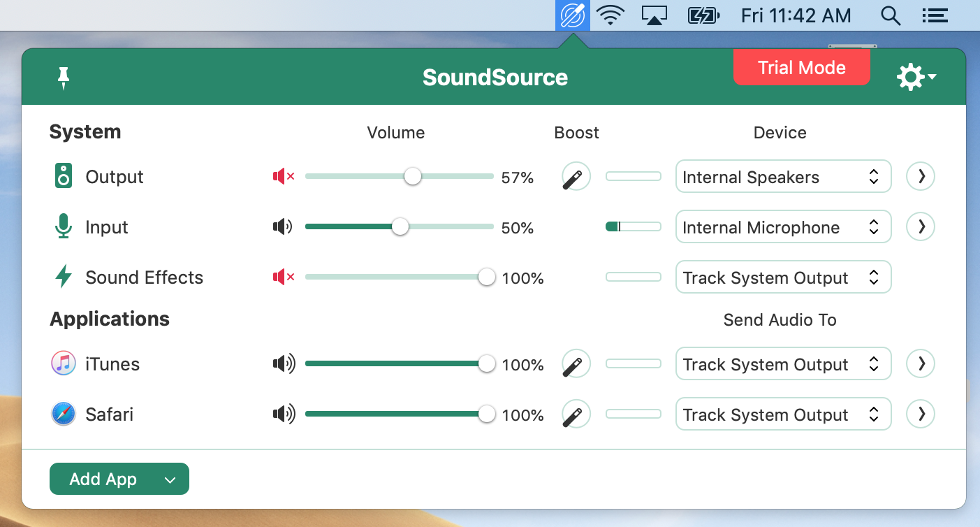The width and height of the screenshot is (980, 527).
Task: Click the Sound Effects level meter
Action: 633,277
